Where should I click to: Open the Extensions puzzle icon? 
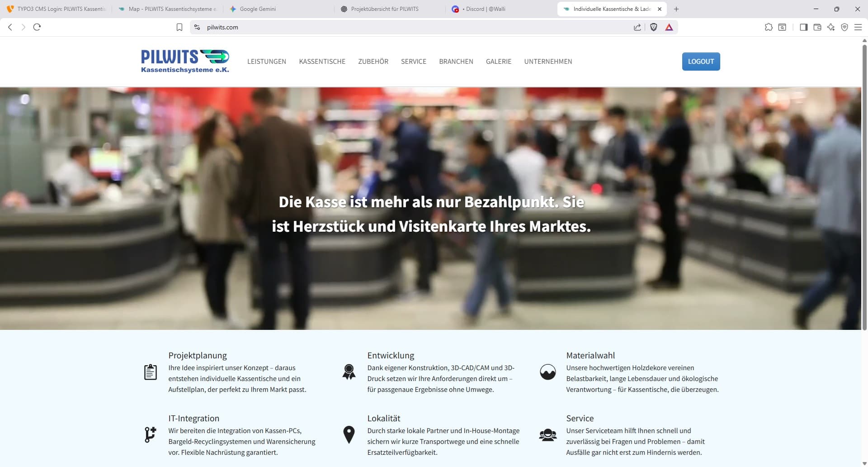pyautogui.click(x=768, y=27)
